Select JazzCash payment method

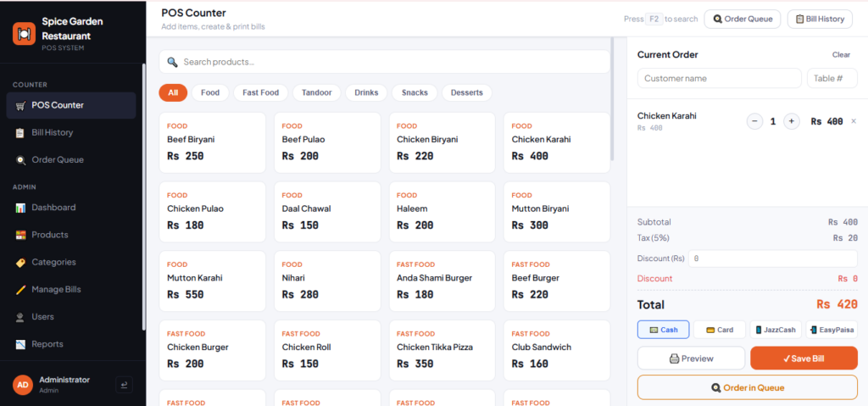coord(776,330)
